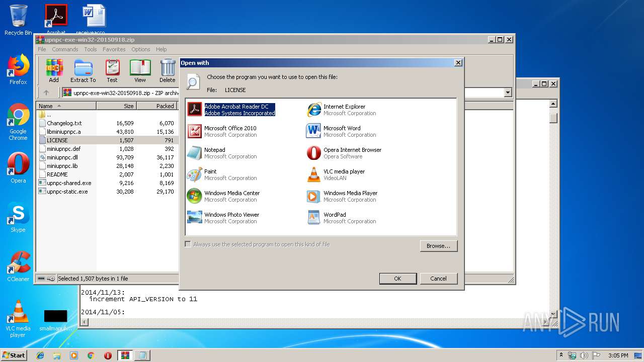The width and height of the screenshot is (644, 362).
Task: Click volume icon in system tray
Action: click(x=584, y=355)
